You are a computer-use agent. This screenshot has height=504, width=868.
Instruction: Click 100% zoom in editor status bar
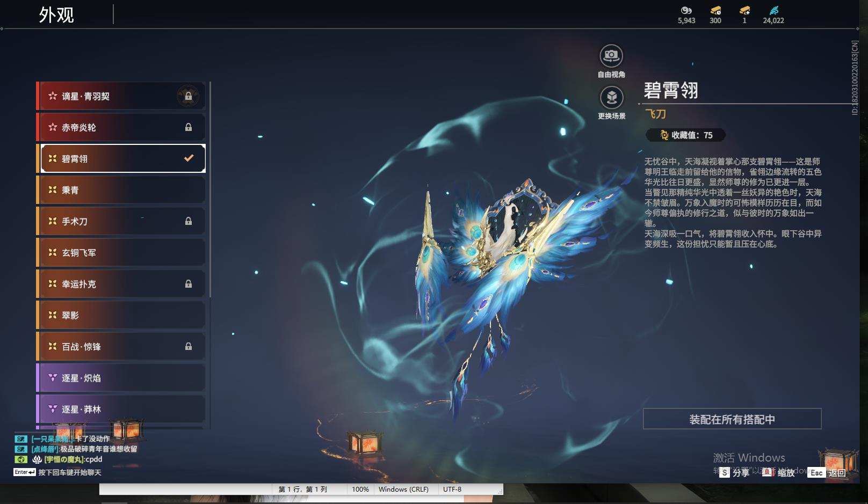point(360,489)
